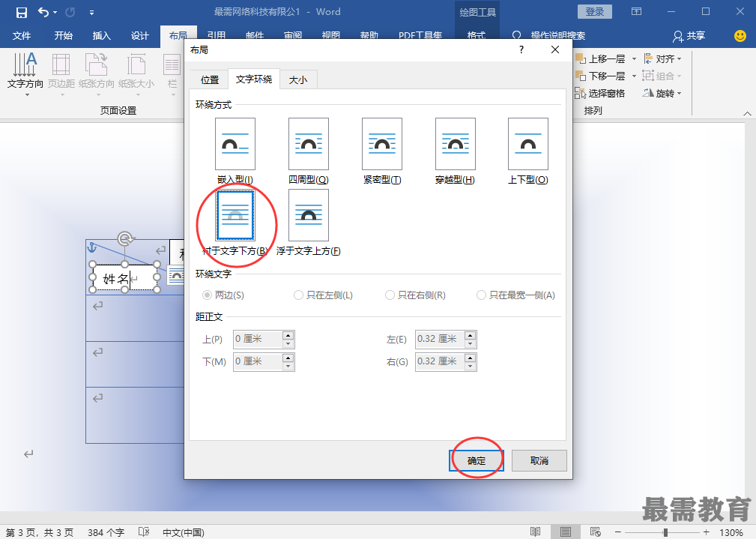756x539 pixels.
Task: Click the 确定 OK button
Action: point(477,460)
